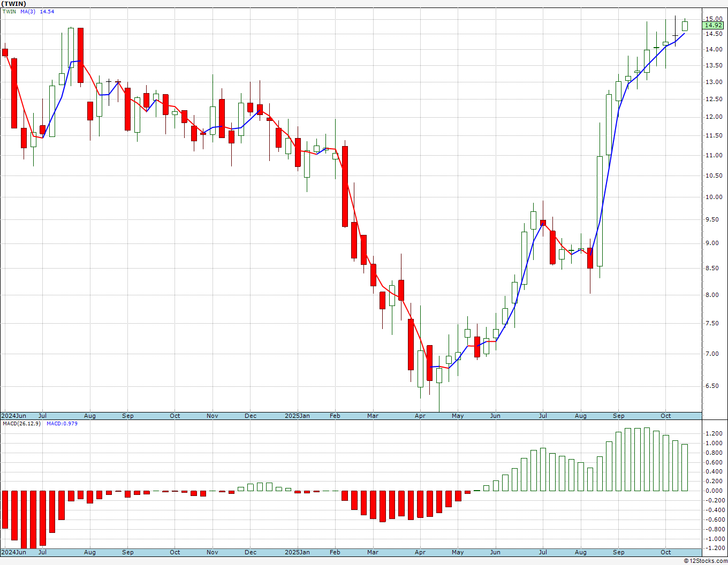The width and height of the screenshot is (728, 565).
Task: Click the 1.200 MACD axis label
Action: [x=714, y=433]
